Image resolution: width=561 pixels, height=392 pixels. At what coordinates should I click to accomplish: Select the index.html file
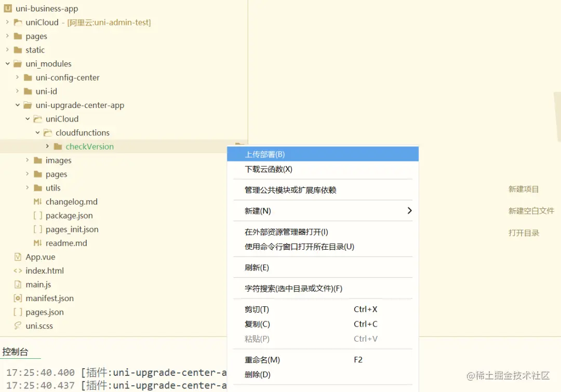coord(113,271)
